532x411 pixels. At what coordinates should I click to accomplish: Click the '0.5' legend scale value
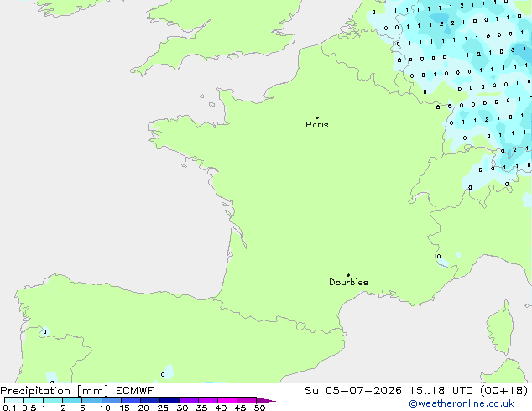[x=29, y=408]
